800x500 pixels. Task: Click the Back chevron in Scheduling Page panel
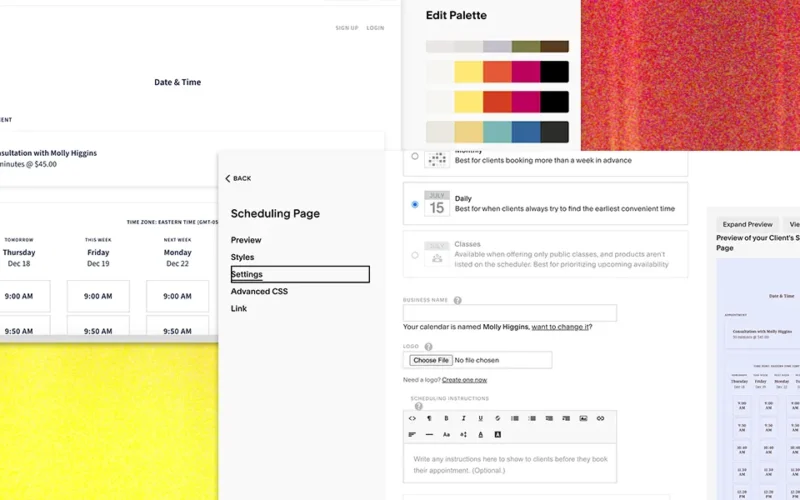coord(228,179)
